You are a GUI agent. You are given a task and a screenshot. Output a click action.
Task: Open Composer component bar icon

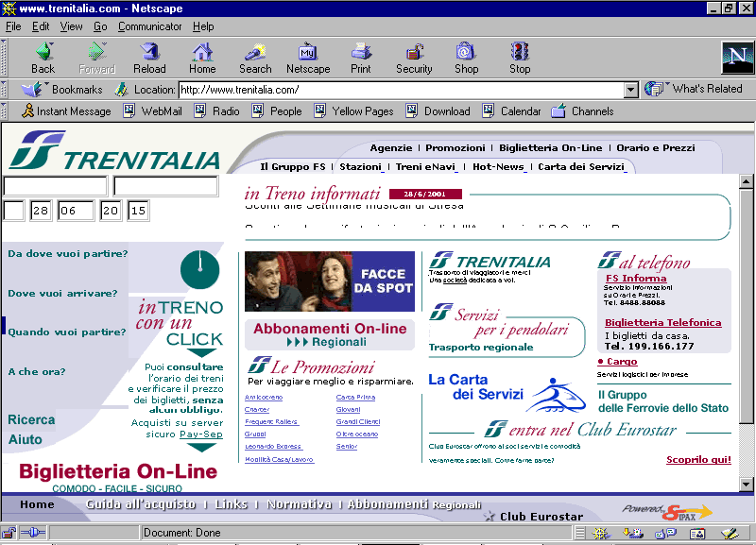pyautogui.click(x=730, y=533)
